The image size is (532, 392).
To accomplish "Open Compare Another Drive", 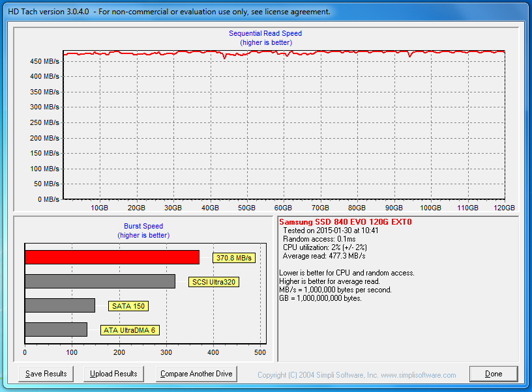I will coord(196,374).
